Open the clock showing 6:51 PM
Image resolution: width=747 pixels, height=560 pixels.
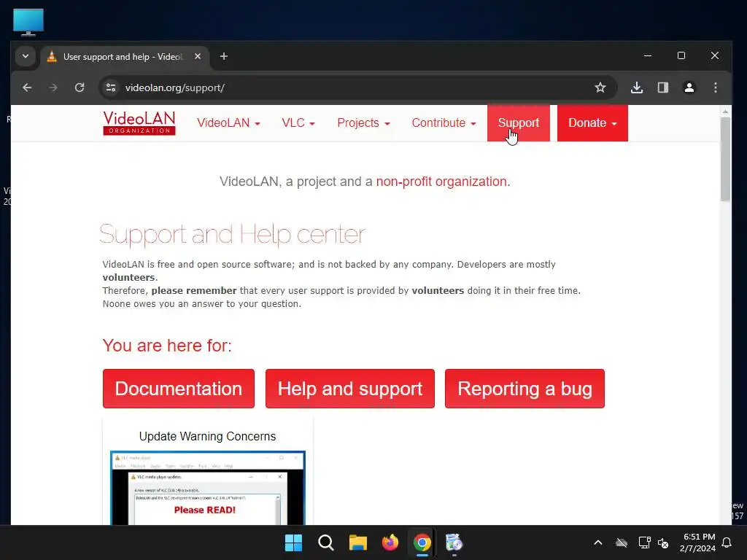(x=698, y=542)
